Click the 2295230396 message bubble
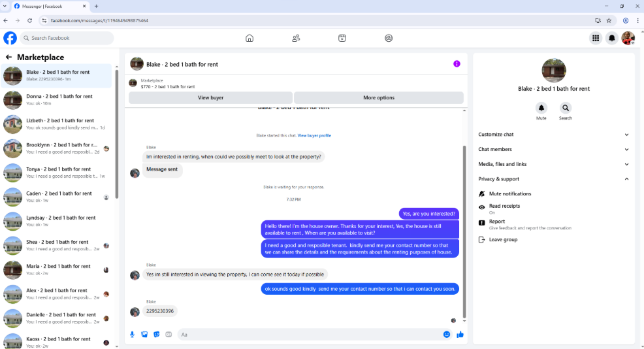Image resolution: width=644 pixels, height=349 pixels. click(x=160, y=311)
